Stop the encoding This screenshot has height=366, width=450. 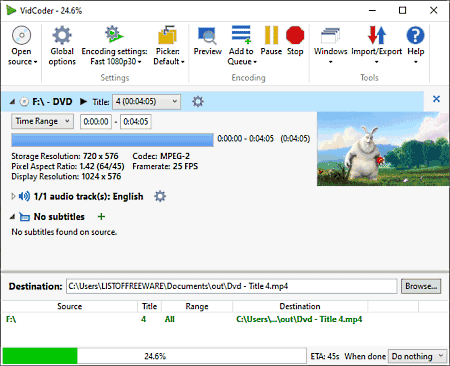click(x=295, y=41)
